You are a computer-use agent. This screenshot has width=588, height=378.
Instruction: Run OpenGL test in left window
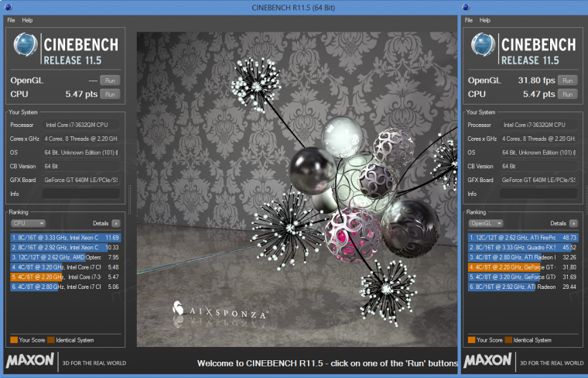(x=110, y=81)
